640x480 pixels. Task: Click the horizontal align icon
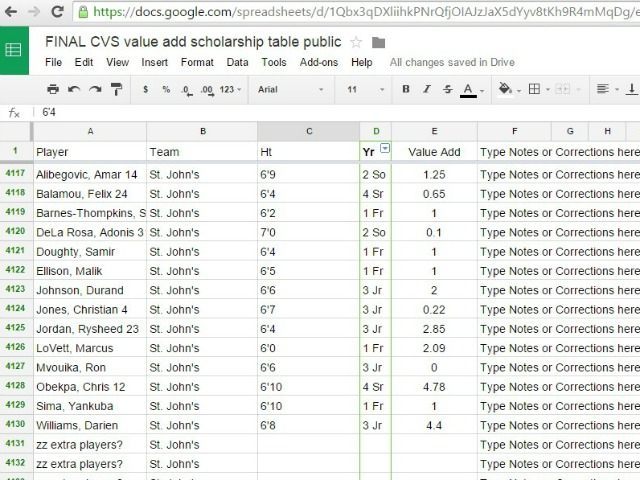(602, 89)
